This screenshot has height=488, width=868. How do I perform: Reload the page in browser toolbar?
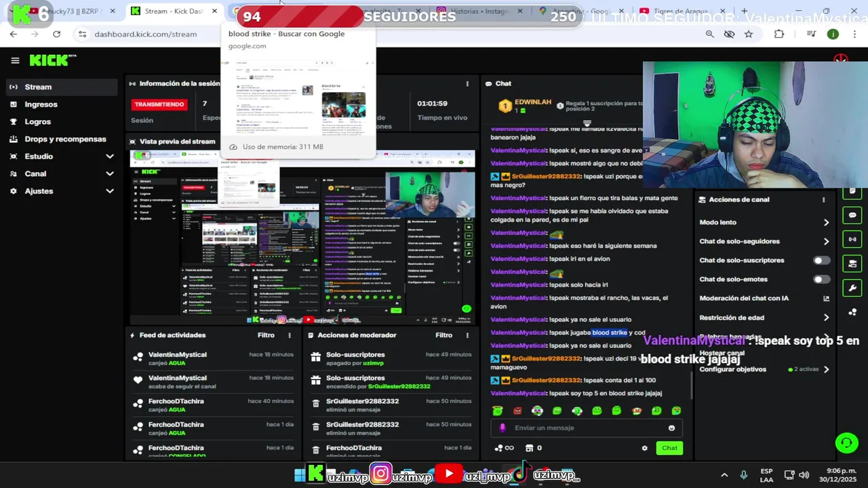(x=56, y=34)
